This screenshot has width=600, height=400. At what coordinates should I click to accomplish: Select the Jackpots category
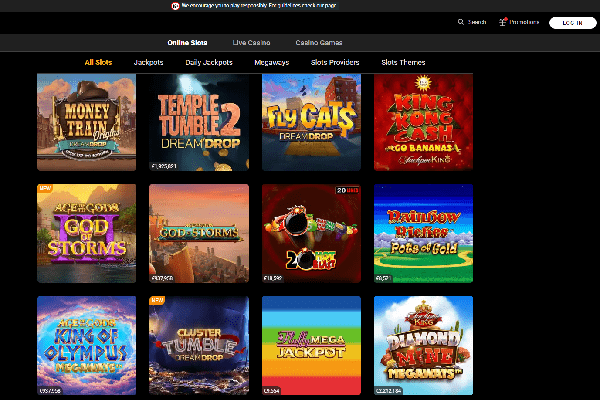coord(148,62)
